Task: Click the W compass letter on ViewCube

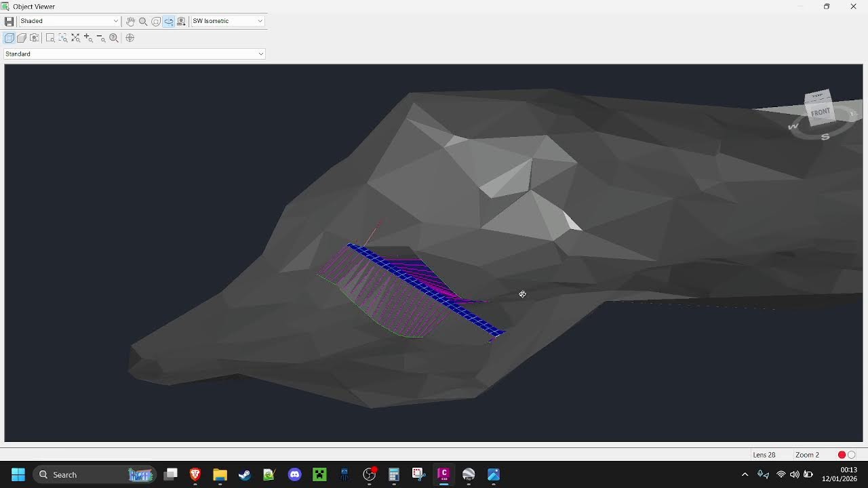Action: pyautogui.click(x=793, y=127)
